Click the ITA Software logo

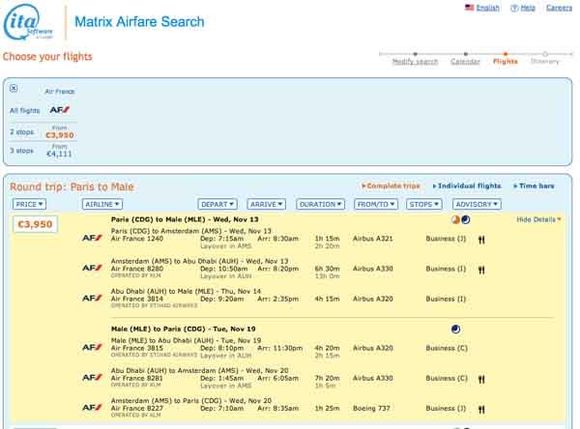(28, 22)
